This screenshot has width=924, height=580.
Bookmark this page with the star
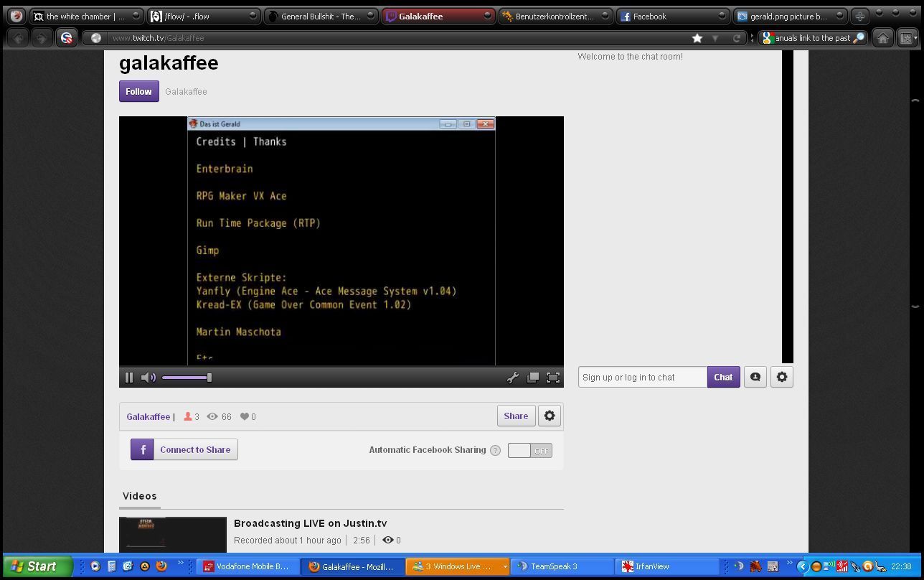(x=697, y=38)
